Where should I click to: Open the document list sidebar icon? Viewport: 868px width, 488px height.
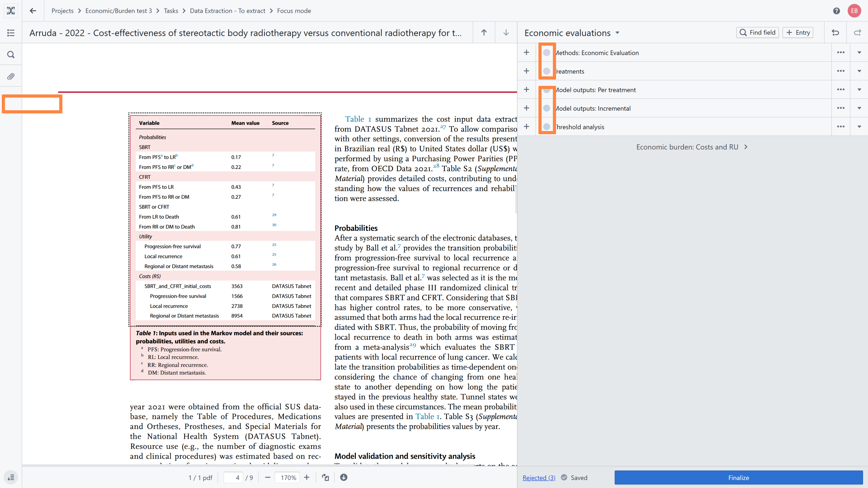(11, 33)
